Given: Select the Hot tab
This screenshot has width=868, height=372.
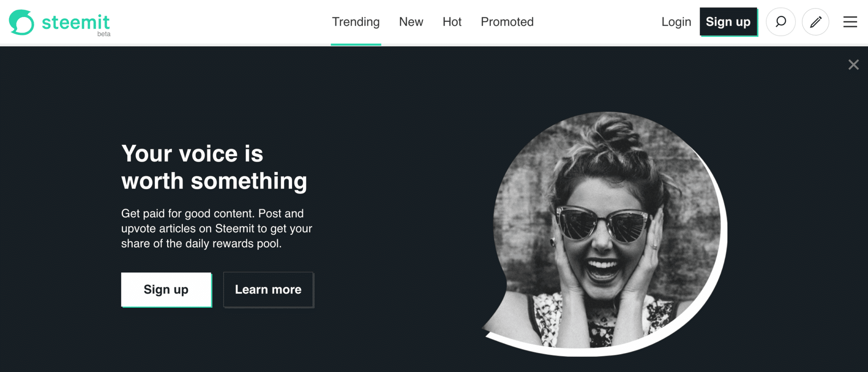Looking at the screenshot, I should click(x=452, y=22).
